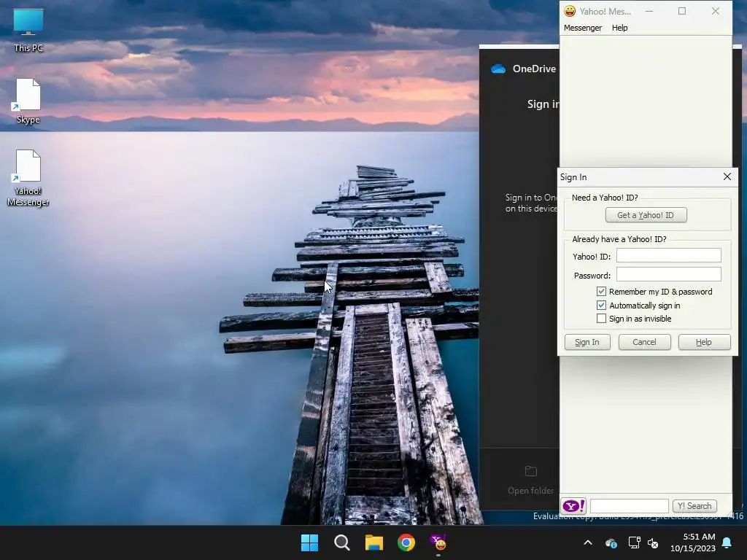This screenshot has width=747, height=560.
Task: Close the Sign In dialog
Action: point(727,176)
